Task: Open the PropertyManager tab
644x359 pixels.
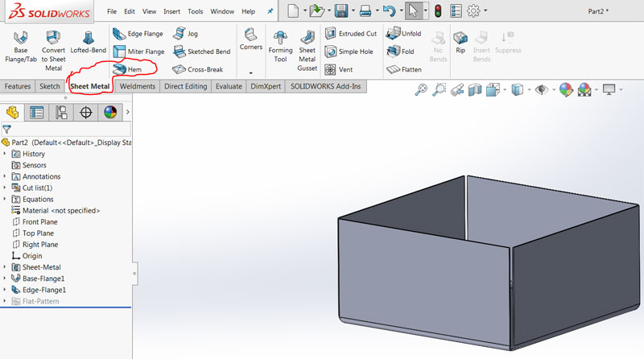Action: [x=36, y=112]
